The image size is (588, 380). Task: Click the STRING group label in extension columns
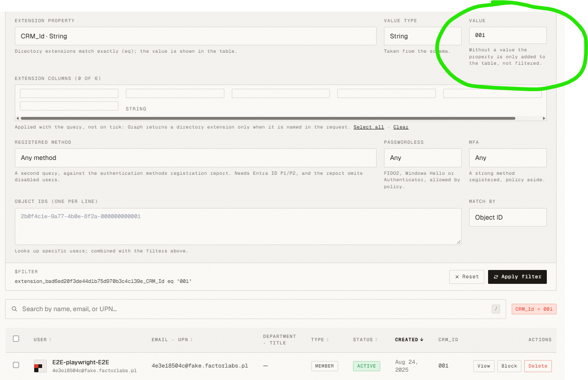pyautogui.click(x=136, y=109)
